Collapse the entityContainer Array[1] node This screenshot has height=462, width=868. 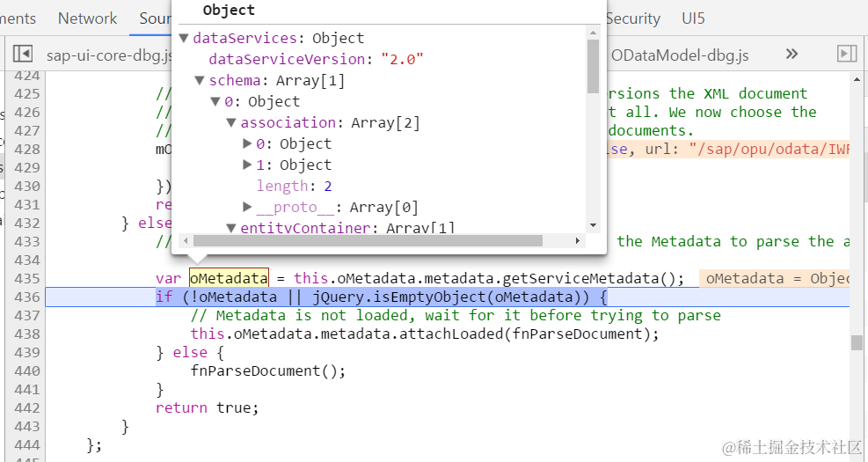[231, 228]
